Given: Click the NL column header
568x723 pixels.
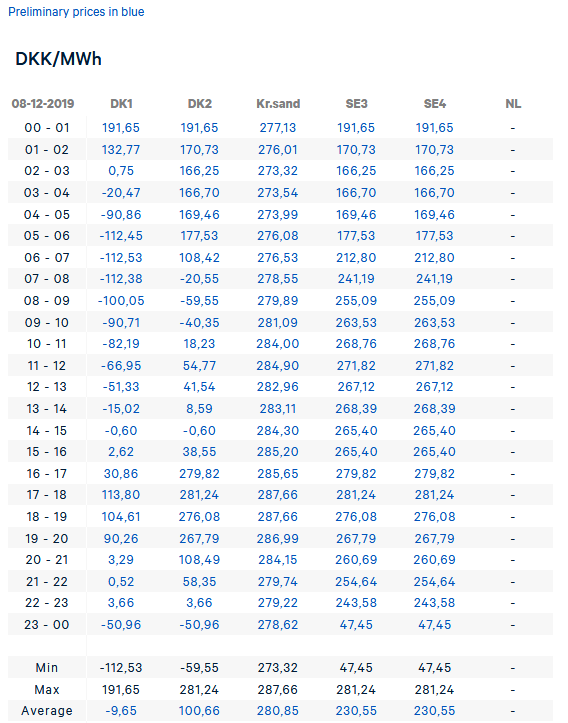Looking at the screenshot, I should pos(513,104).
